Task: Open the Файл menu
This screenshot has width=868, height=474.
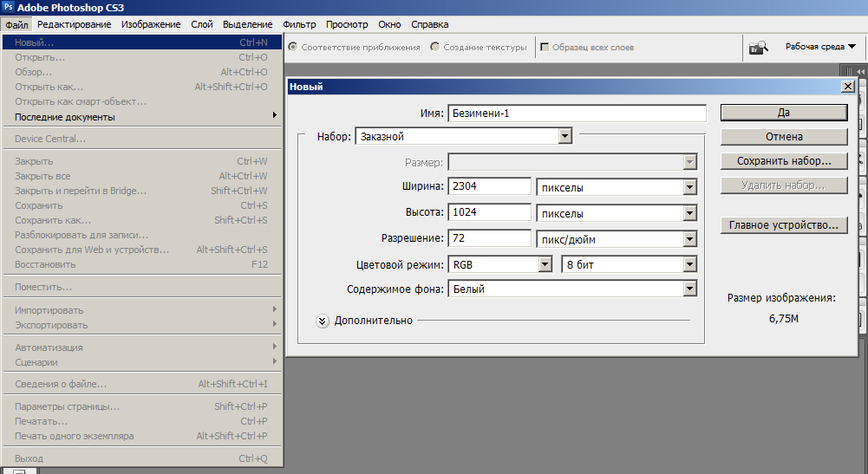Action: [17, 25]
